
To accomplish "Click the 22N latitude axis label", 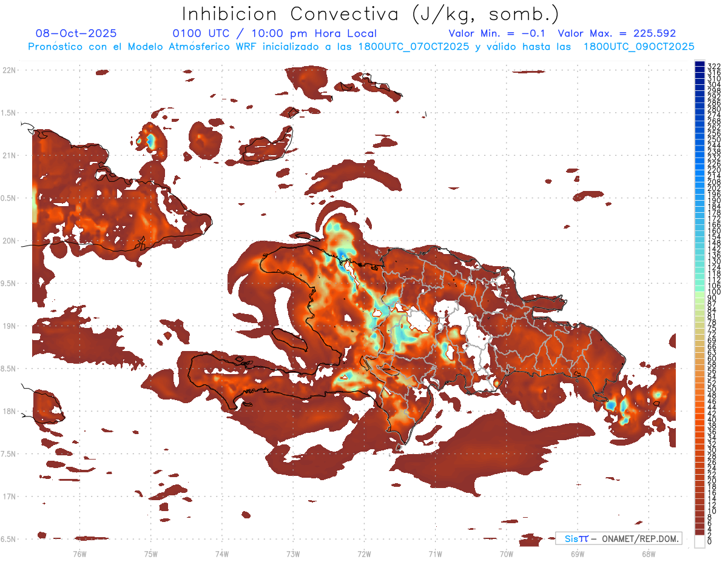I will point(8,70).
